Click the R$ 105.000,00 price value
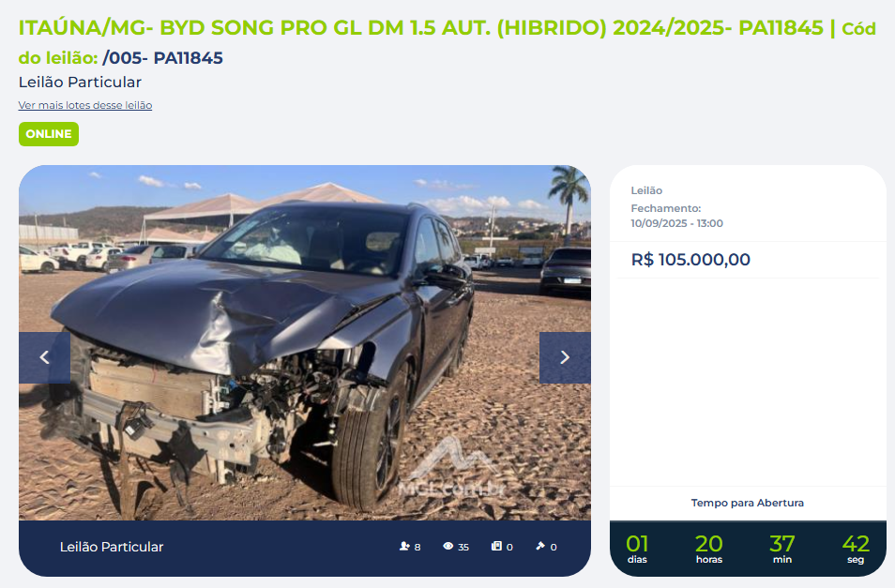 pos(690,260)
